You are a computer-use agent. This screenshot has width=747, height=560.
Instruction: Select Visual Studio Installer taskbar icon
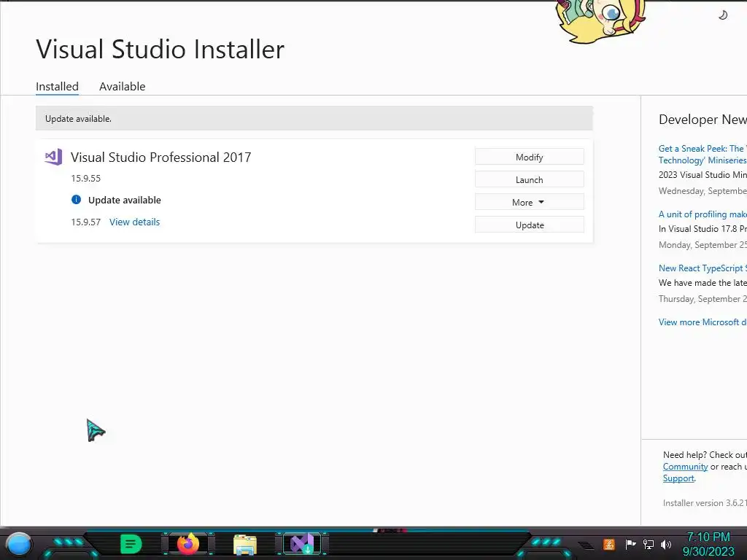(302, 544)
